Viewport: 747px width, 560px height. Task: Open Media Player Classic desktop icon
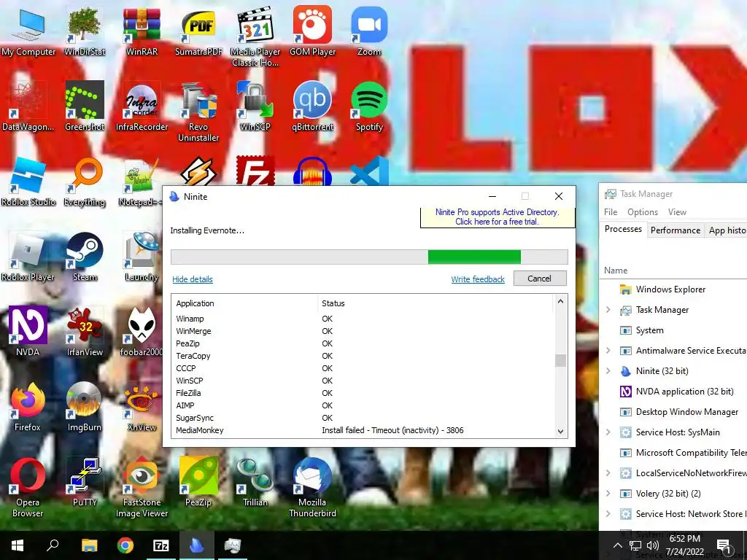coord(255,36)
